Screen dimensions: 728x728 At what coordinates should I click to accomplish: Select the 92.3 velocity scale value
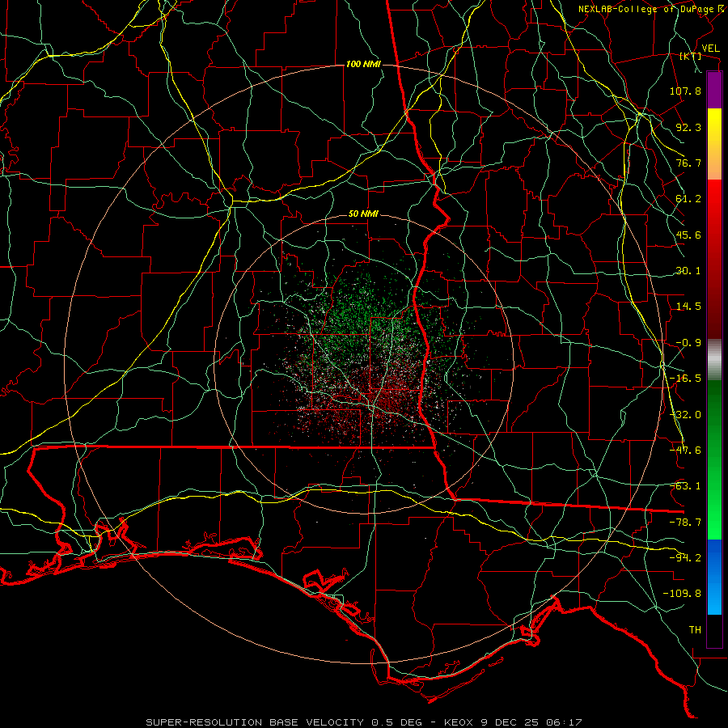pos(688,127)
